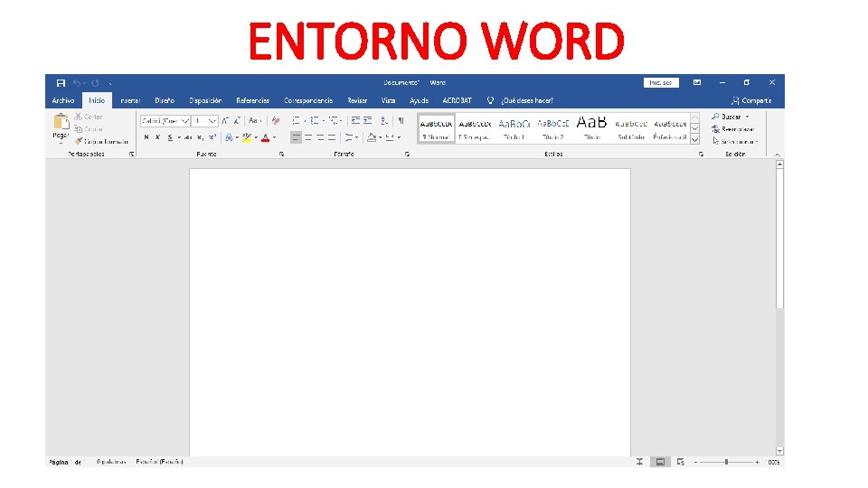The width and height of the screenshot is (868, 488).
Task: Switch to the Insertar tab
Action: pyautogui.click(x=130, y=100)
